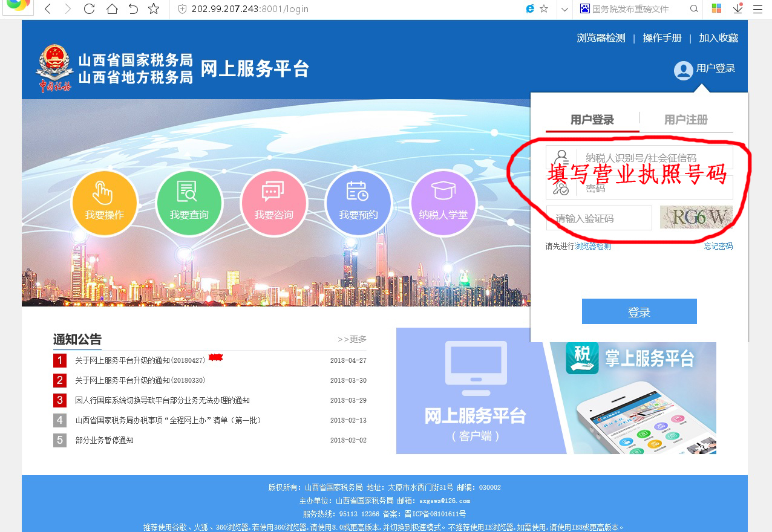Viewport: 772px width, 532px height.
Task: Switch to the 用户注册 tab
Action: click(685, 120)
